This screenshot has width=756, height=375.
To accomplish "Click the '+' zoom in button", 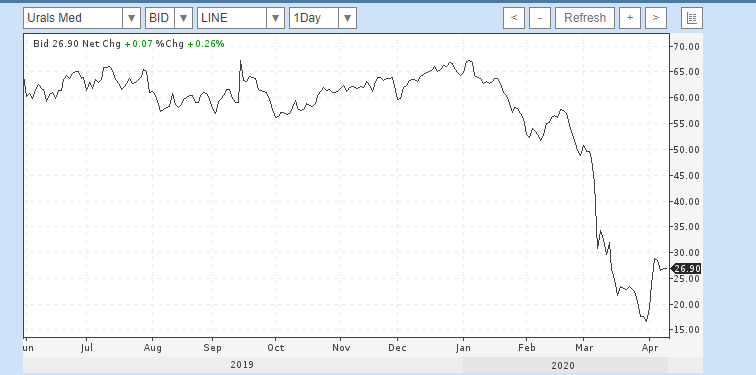I will click(630, 18).
